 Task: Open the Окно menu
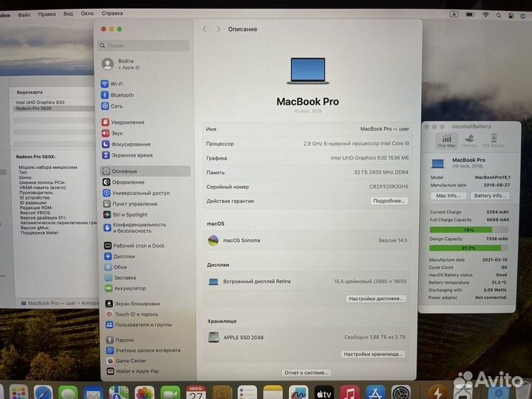pyautogui.click(x=87, y=13)
